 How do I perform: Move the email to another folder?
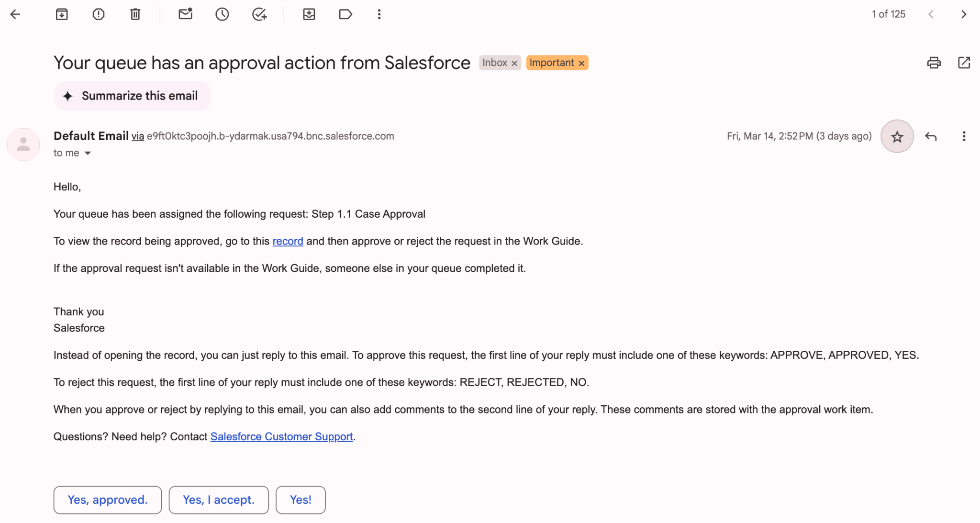click(x=309, y=14)
